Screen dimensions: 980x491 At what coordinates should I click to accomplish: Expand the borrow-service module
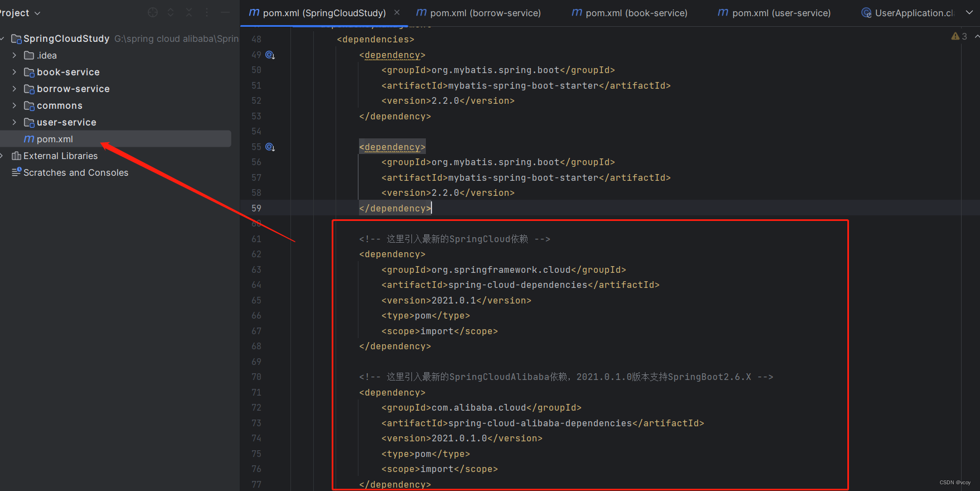(14, 89)
